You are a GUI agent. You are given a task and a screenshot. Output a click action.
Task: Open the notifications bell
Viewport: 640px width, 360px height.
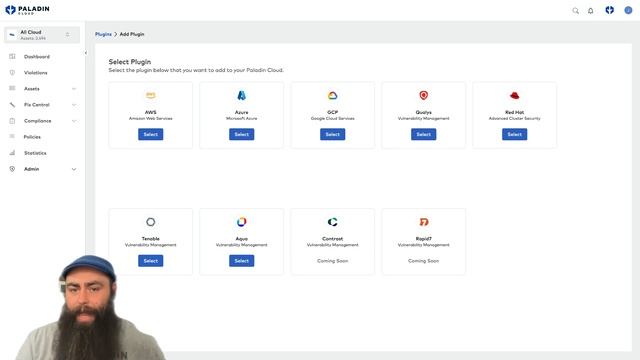click(591, 11)
